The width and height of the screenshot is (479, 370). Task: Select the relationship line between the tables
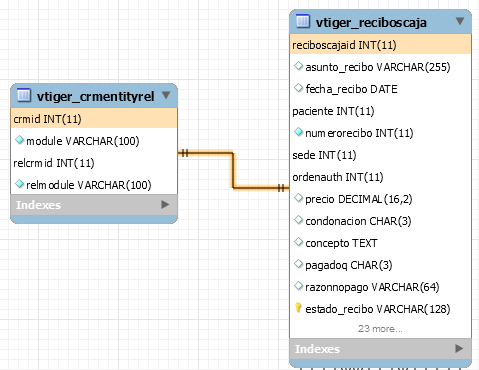coord(233,171)
